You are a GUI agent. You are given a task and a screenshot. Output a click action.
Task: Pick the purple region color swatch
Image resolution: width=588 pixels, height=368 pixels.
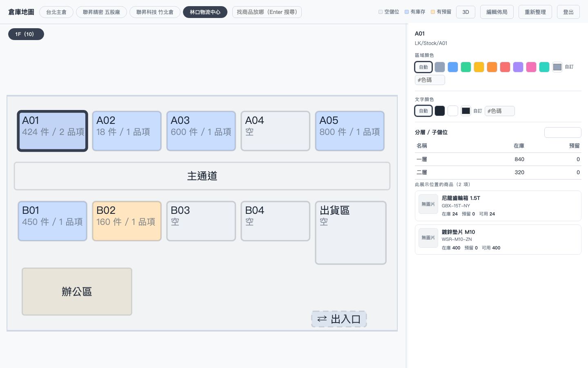coord(518,67)
